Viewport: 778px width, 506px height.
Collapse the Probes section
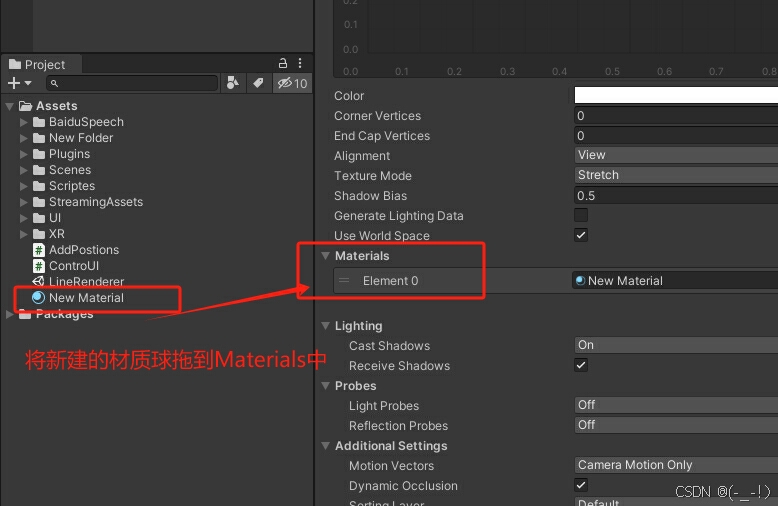point(325,386)
